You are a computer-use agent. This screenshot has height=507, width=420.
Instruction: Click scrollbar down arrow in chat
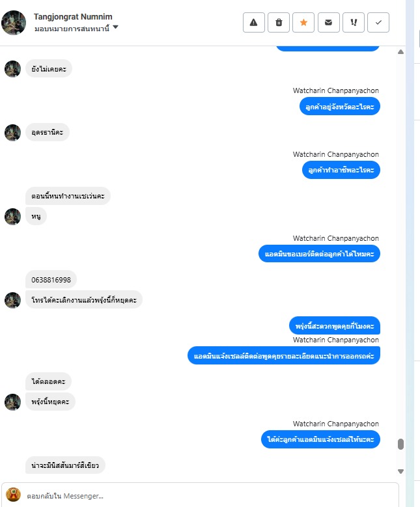click(x=400, y=471)
